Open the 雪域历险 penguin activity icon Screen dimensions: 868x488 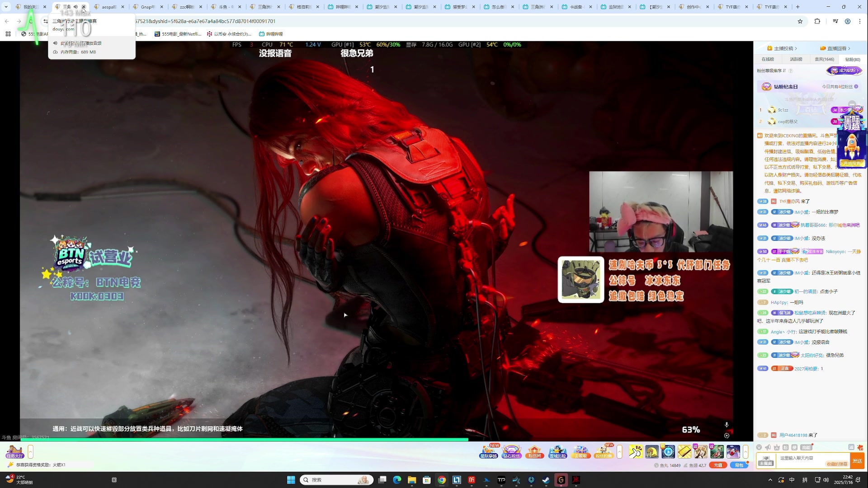558,451
